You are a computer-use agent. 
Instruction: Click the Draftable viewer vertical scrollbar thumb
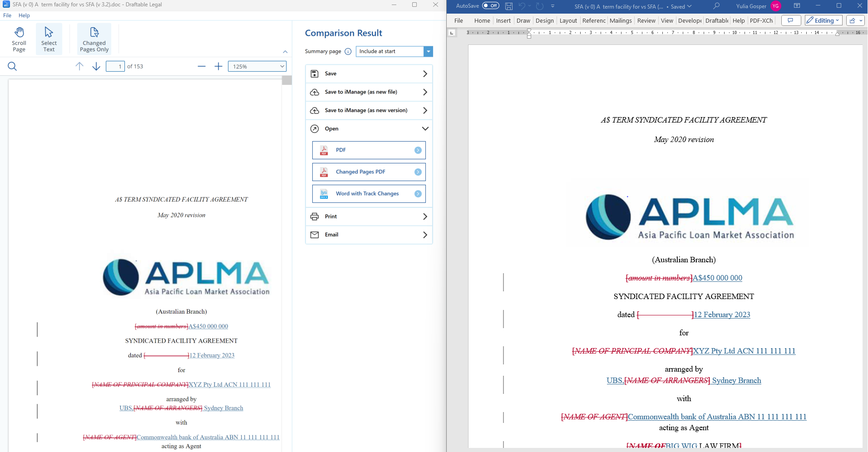[287, 80]
